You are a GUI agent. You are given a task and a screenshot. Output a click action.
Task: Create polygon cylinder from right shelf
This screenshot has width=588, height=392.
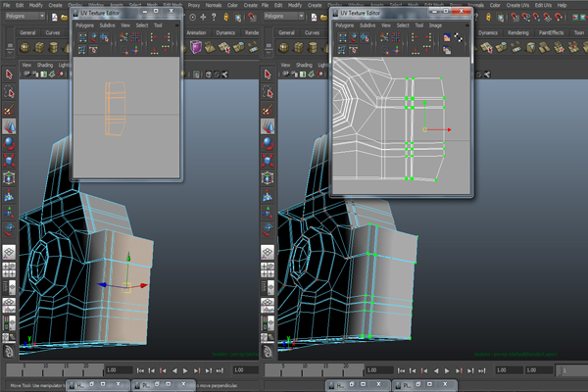313,48
